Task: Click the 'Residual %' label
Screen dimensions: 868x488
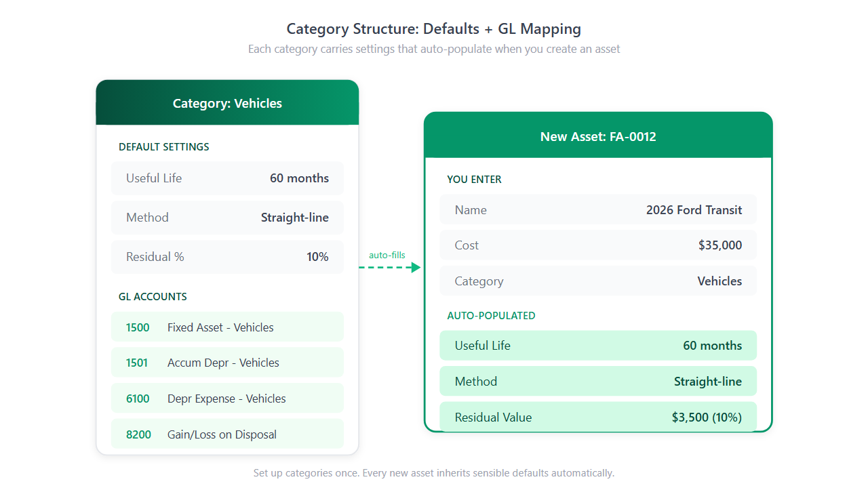Action: click(x=155, y=257)
